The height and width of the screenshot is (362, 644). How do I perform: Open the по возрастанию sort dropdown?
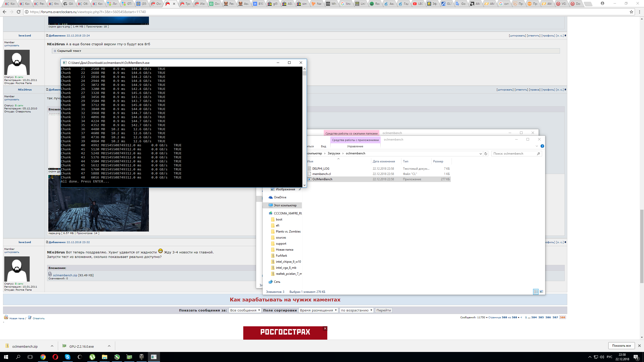pyautogui.click(x=356, y=310)
